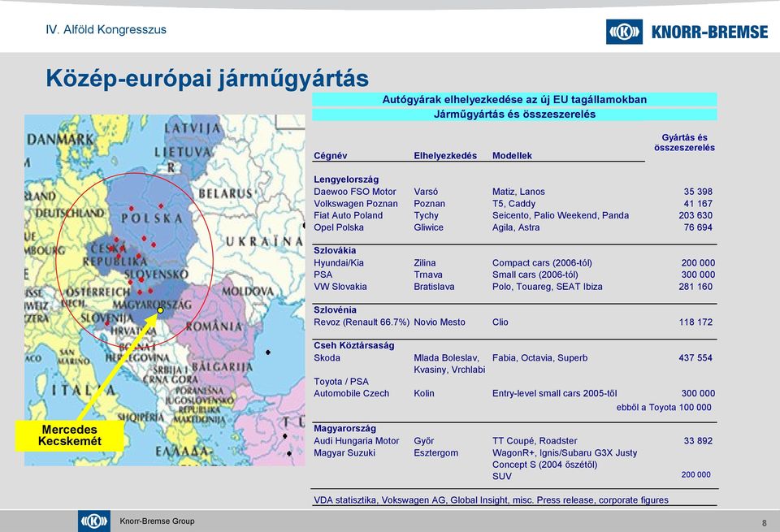Click the Modellek column header
This screenshot has height=532, width=780.
tap(512, 156)
